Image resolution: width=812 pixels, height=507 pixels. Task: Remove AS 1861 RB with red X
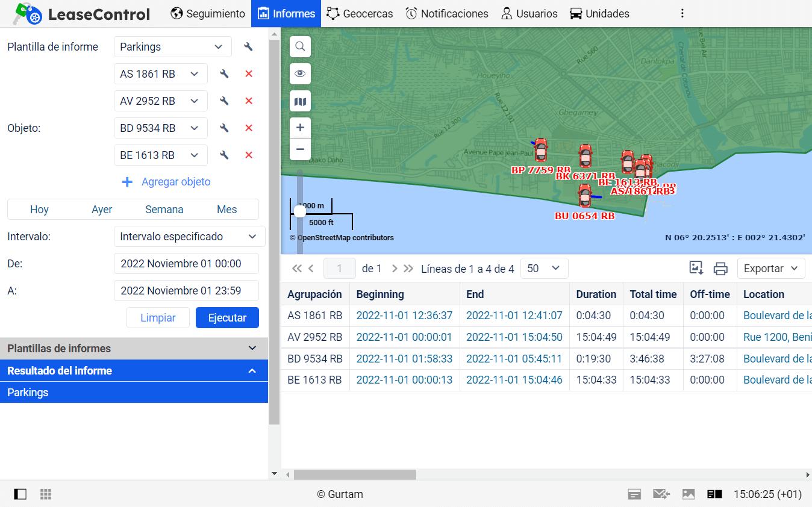point(248,74)
